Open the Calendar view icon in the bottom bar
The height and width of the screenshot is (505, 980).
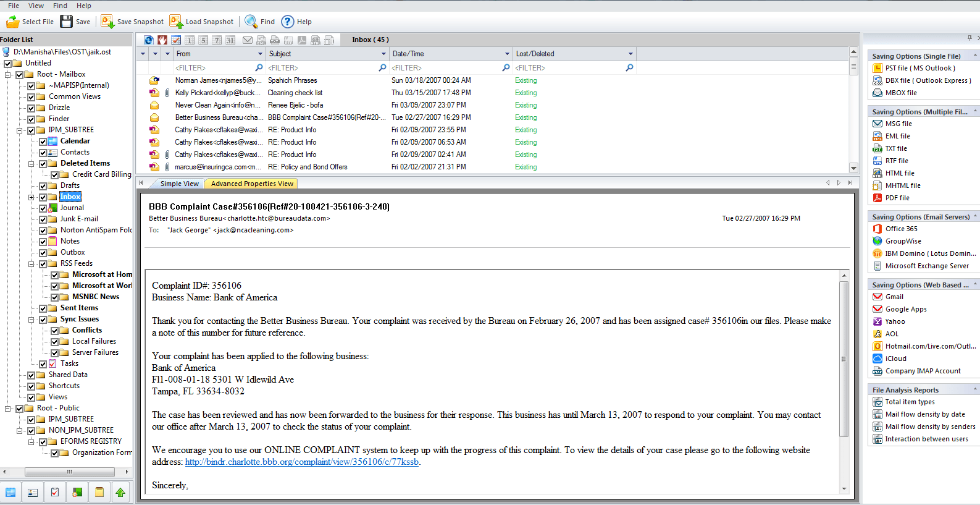click(10, 493)
